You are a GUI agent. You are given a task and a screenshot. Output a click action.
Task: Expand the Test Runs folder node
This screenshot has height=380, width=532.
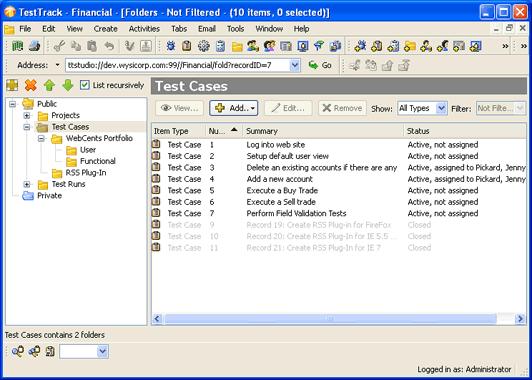coord(27,184)
